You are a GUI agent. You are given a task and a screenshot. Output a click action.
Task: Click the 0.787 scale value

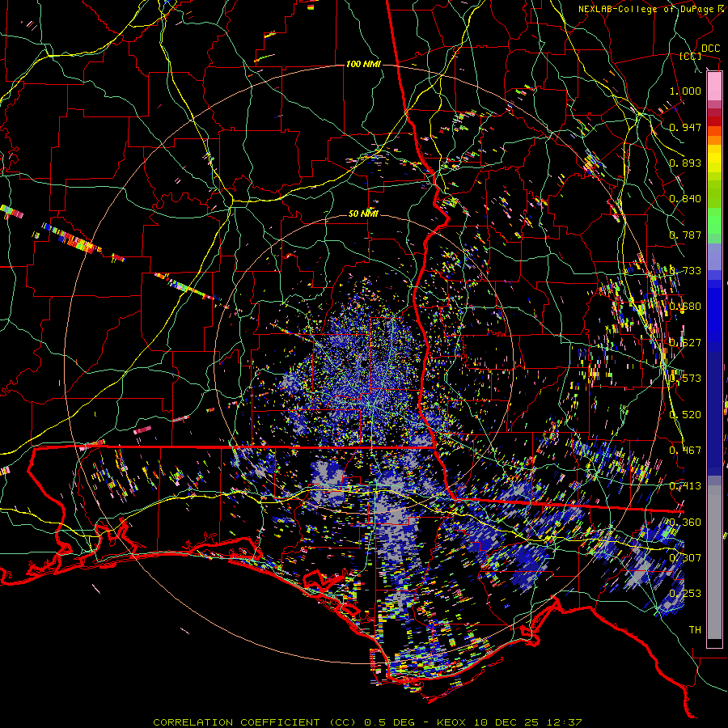(685, 235)
